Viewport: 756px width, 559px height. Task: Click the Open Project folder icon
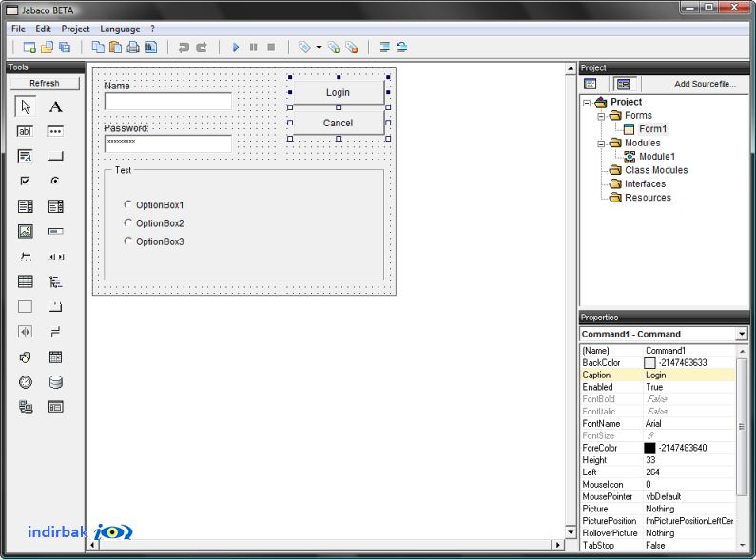point(47,48)
